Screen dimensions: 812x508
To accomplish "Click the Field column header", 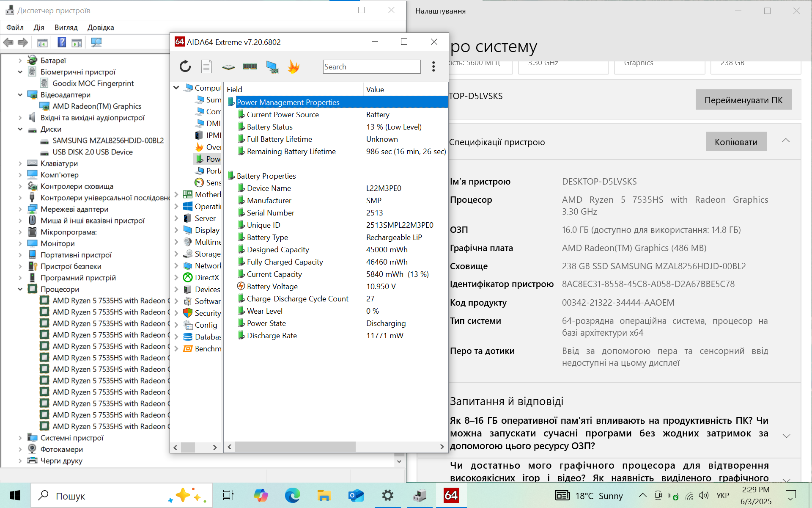I will (294, 89).
